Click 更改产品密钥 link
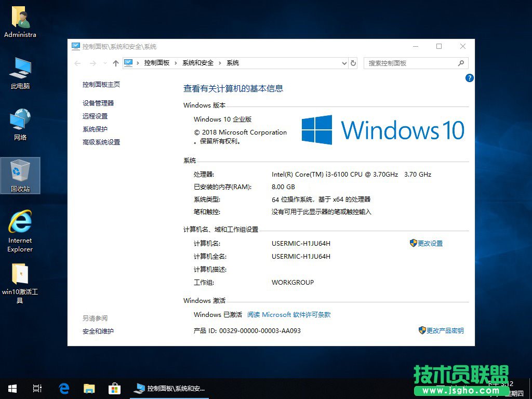This screenshot has width=532, height=399. 445,330
